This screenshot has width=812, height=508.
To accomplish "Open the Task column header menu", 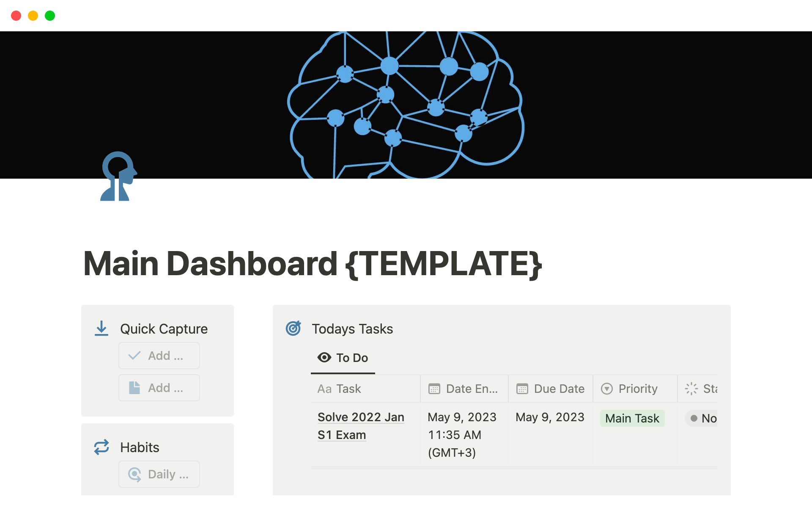I will click(365, 389).
